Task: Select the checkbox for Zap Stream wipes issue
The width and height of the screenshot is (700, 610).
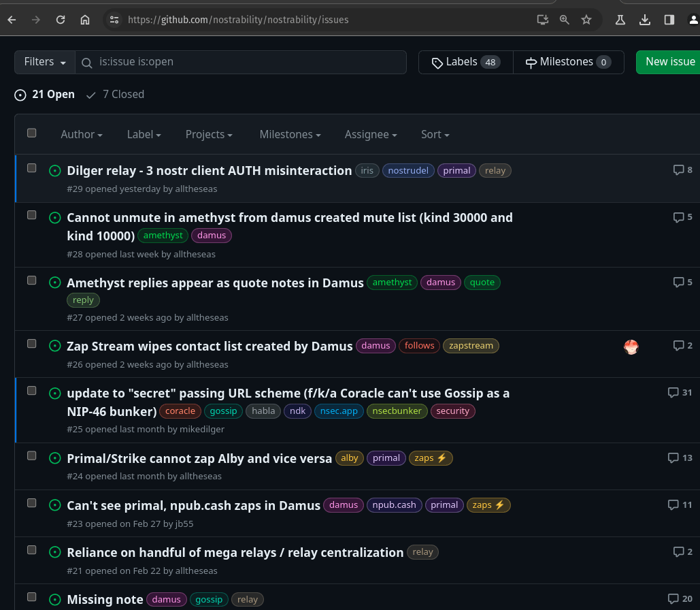Action: 32,344
